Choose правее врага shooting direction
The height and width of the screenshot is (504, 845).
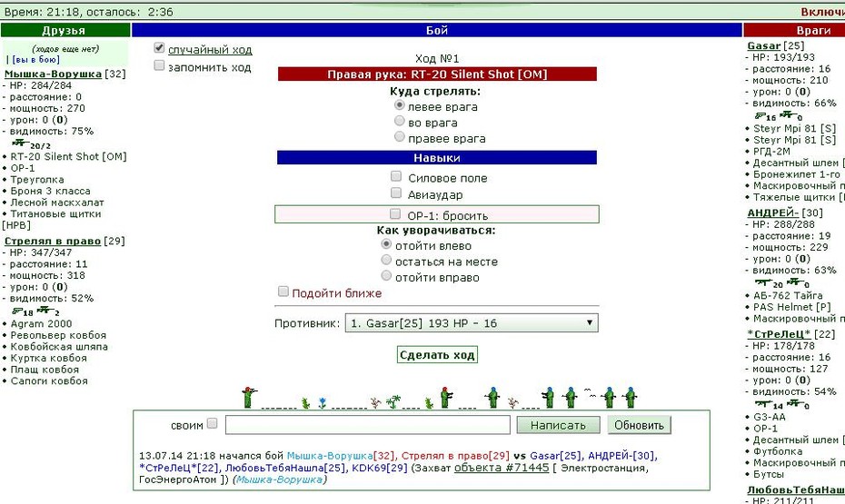pos(399,136)
